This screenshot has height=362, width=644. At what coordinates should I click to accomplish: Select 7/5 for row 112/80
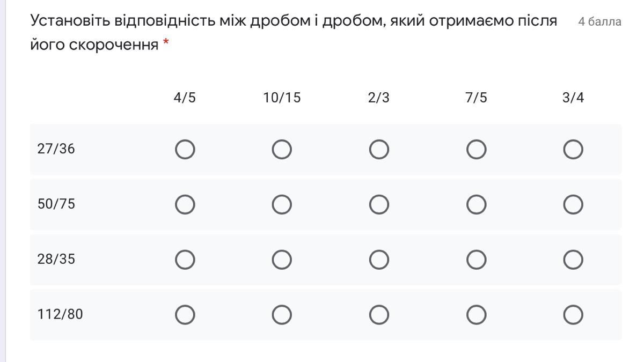tap(476, 315)
